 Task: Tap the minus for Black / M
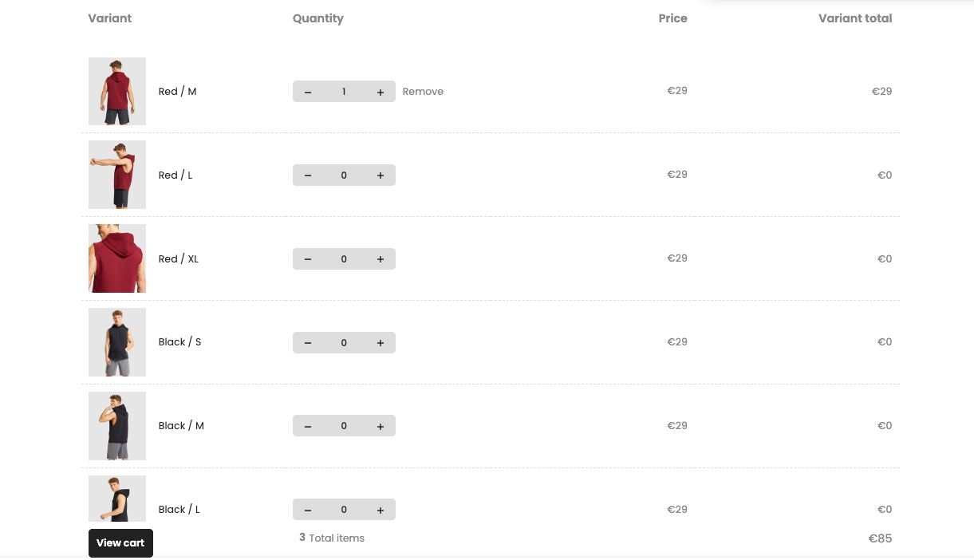308,427
